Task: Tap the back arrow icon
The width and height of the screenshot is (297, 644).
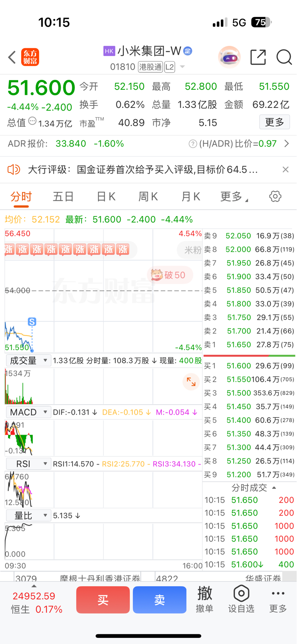Action: (12, 57)
